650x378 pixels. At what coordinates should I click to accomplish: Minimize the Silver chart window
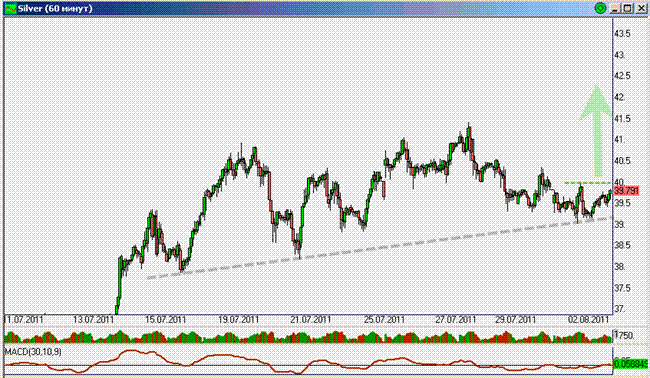point(615,8)
